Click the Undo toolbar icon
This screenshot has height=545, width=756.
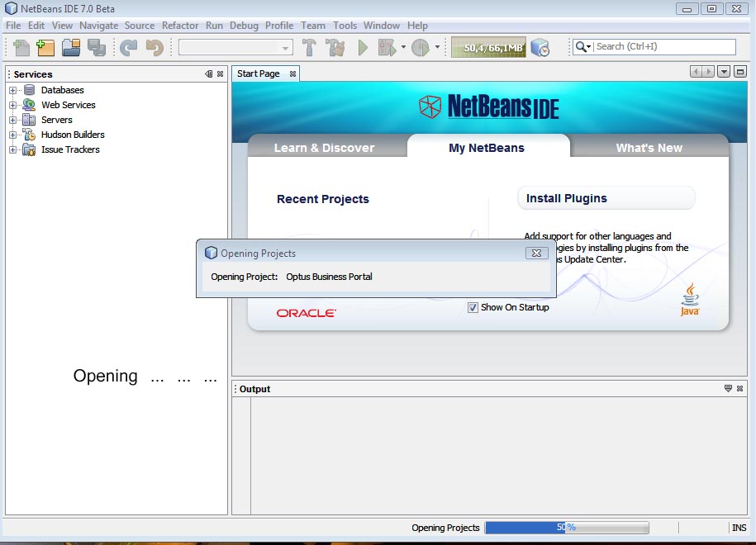tap(155, 48)
